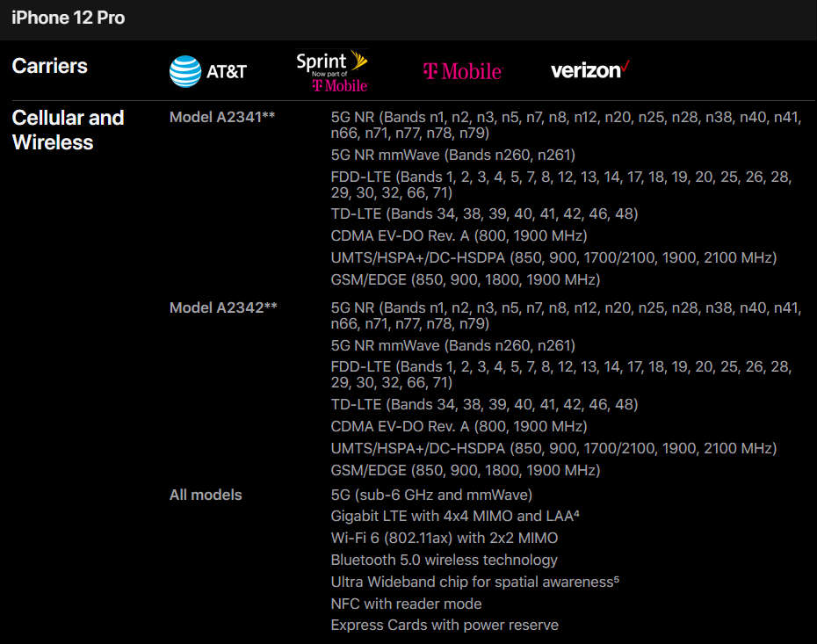Select the All models label
The height and width of the screenshot is (644, 817).
click(x=206, y=495)
